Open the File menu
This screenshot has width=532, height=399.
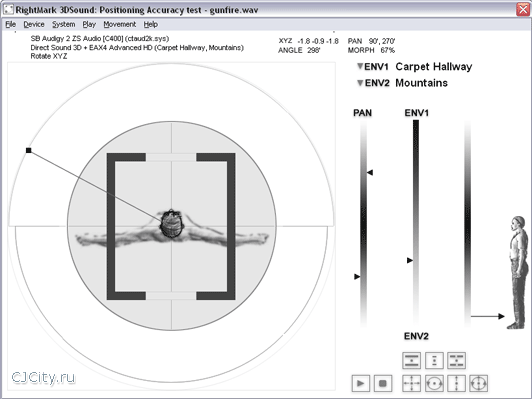(11, 24)
